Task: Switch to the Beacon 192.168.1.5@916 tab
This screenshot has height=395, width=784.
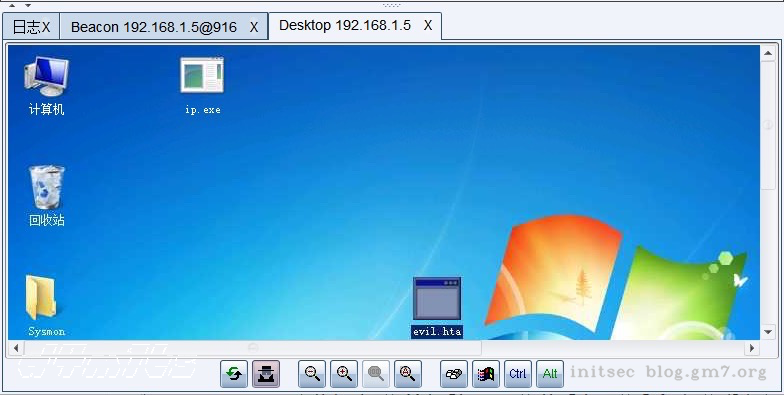Action: coord(154,27)
